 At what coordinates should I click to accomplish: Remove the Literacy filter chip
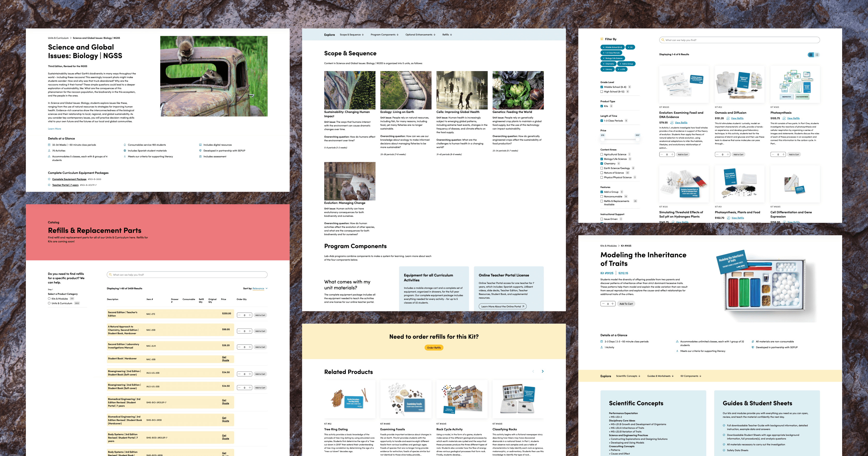coord(603,69)
